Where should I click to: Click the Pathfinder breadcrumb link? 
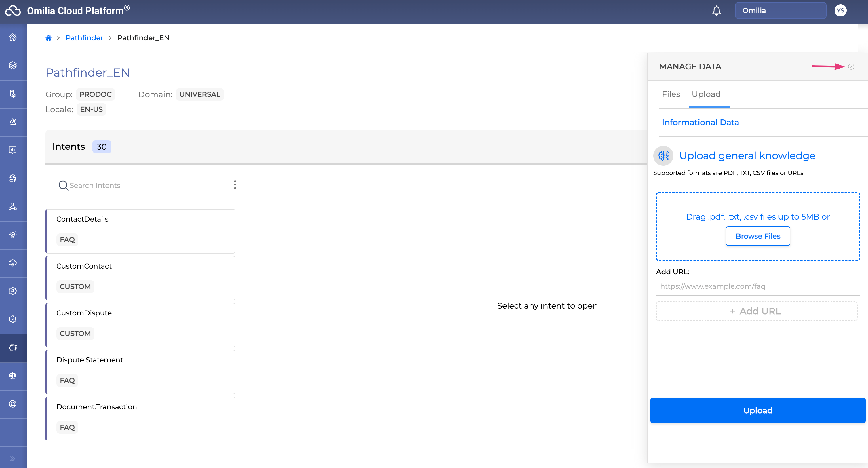pyautogui.click(x=84, y=38)
